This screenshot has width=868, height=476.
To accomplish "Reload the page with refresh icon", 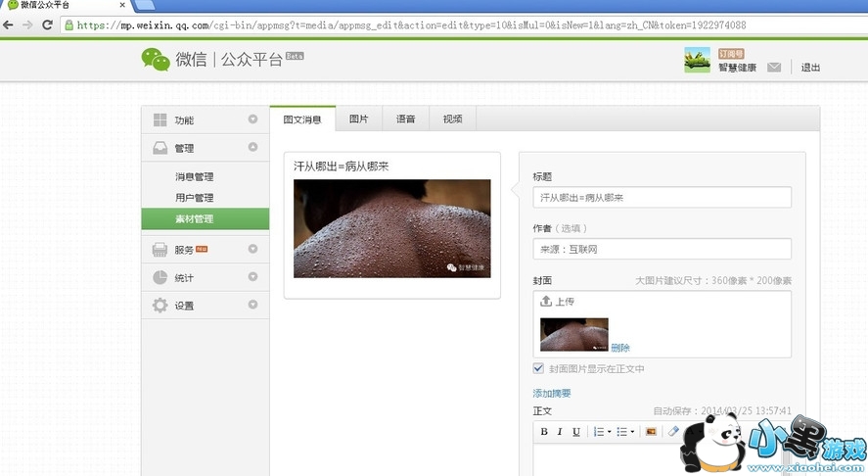I will point(48,24).
